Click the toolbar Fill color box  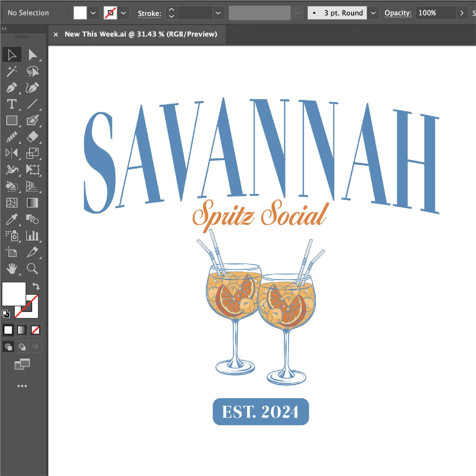pyautogui.click(x=14, y=294)
